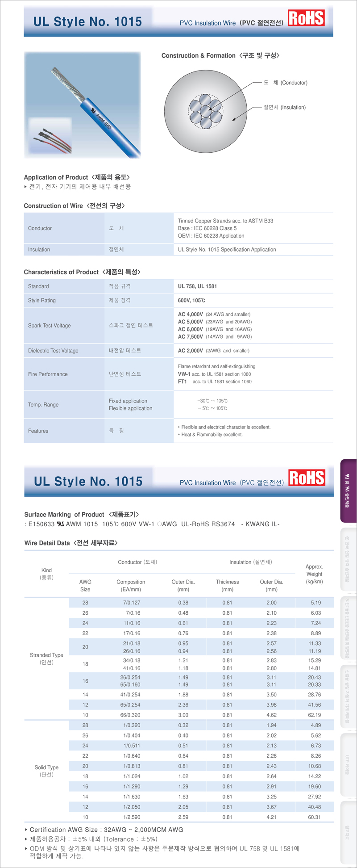Switch to the electrical safety certified products tab
The height and width of the screenshot is (868, 357).
pyautogui.click(x=348, y=629)
